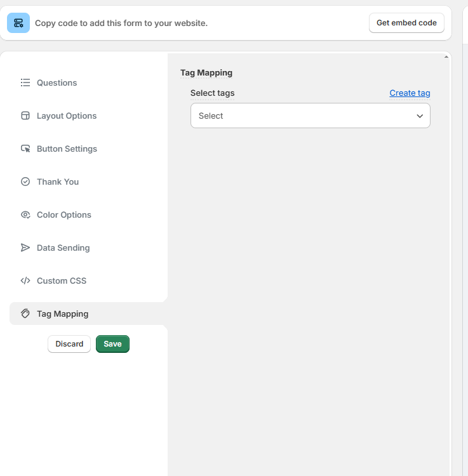The width and height of the screenshot is (468, 476).
Task: Expand tag list using the chevron arrow
Action: coord(420,116)
